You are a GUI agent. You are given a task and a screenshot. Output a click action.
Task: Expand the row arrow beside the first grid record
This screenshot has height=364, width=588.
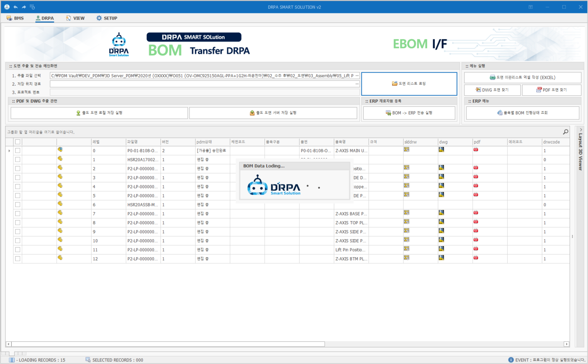[x=9, y=150]
